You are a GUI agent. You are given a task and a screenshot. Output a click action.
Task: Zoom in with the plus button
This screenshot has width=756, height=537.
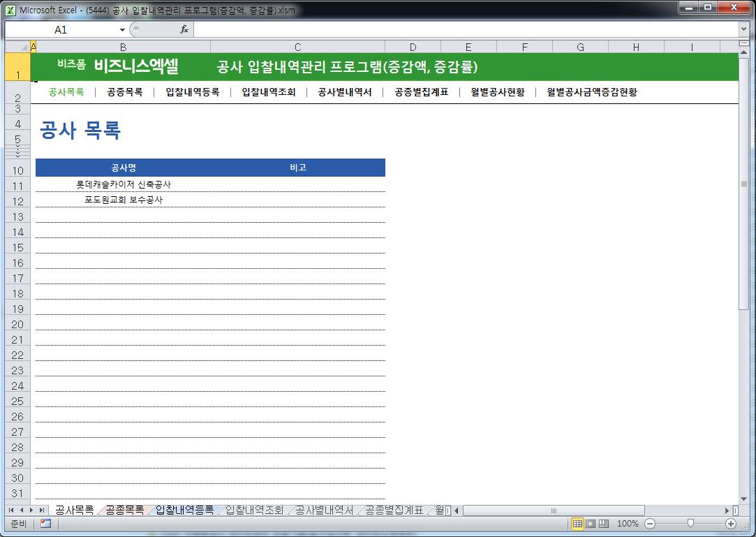(x=731, y=524)
